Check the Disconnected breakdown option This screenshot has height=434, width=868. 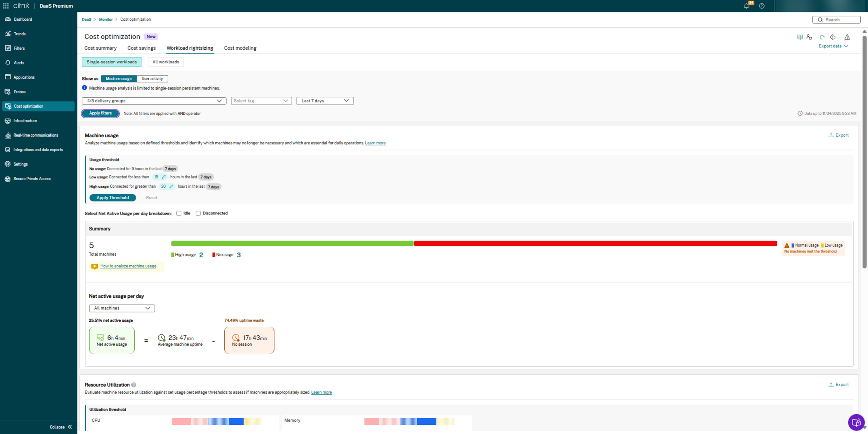198,213
